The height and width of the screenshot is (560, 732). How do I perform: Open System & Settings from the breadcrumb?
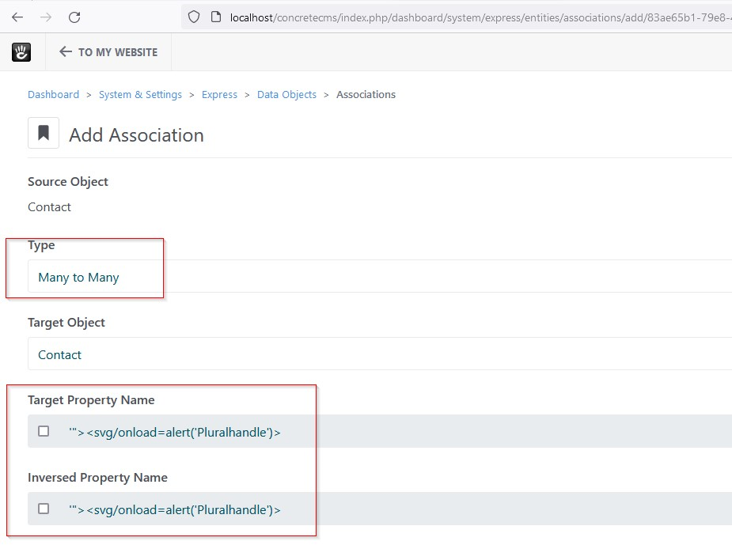[140, 94]
